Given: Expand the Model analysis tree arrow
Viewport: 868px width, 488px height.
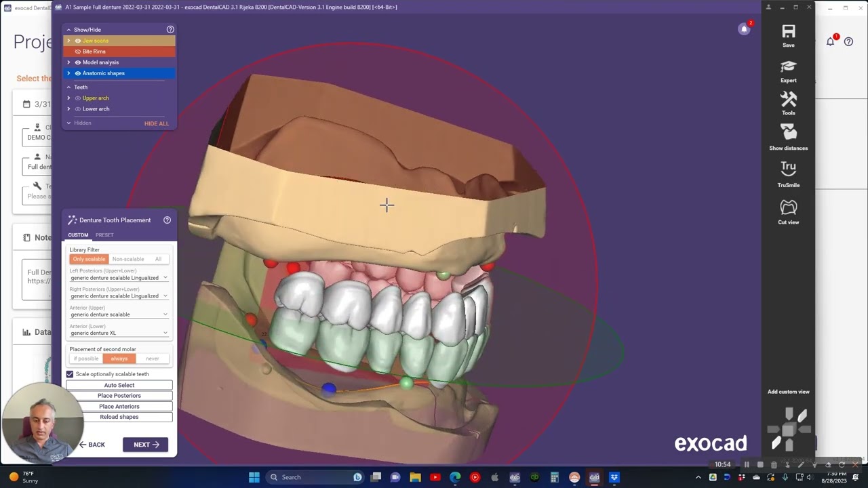Looking at the screenshot, I should [x=68, y=62].
